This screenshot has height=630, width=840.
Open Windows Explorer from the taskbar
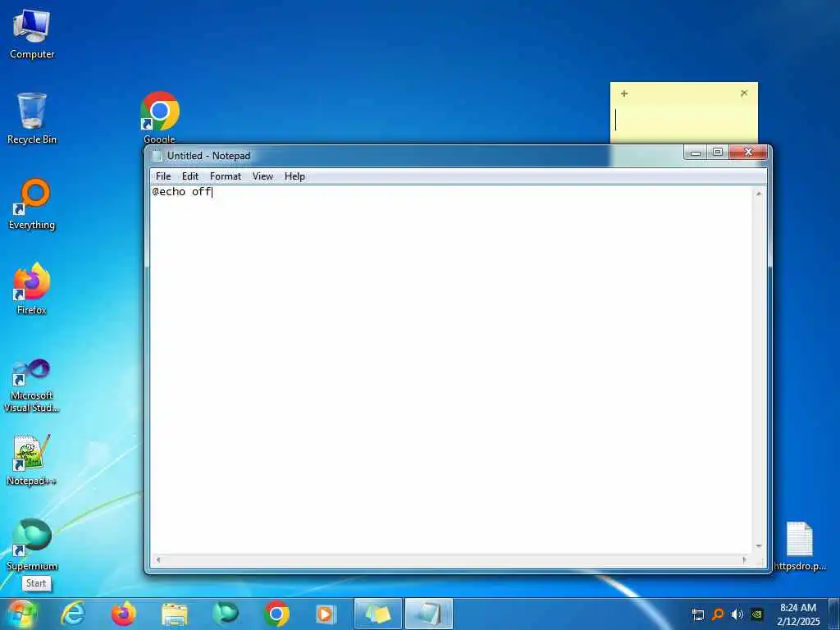pos(175,614)
